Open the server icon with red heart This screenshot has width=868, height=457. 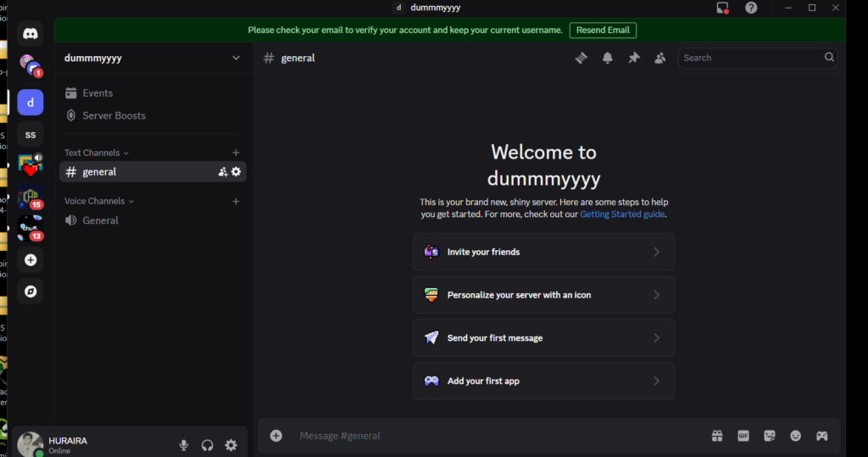(x=31, y=165)
